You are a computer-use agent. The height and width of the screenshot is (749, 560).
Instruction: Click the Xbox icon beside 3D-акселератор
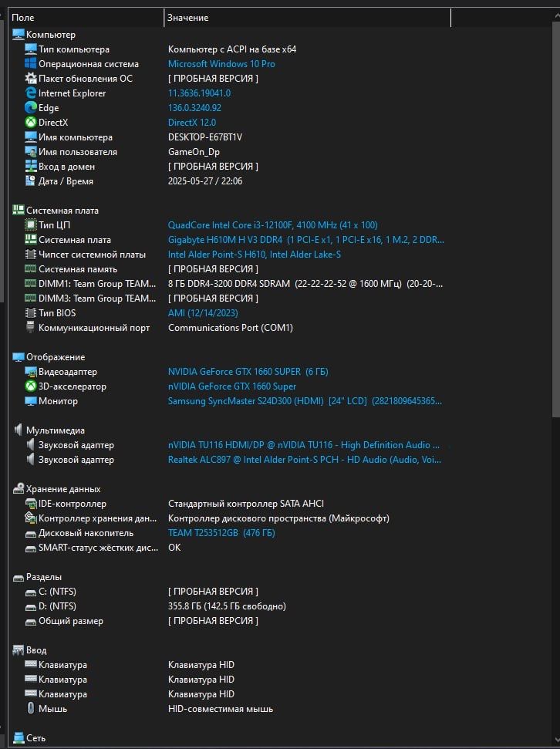[x=31, y=386]
